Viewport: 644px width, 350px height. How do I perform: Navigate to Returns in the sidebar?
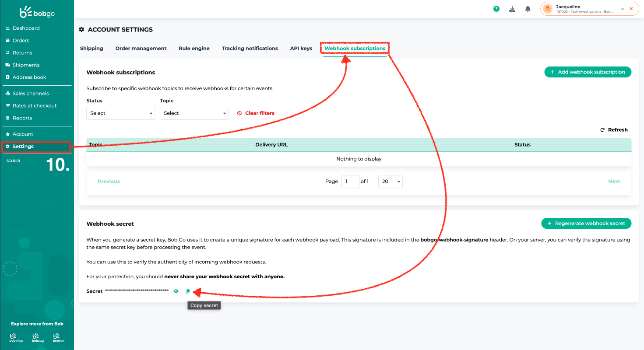point(22,53)
